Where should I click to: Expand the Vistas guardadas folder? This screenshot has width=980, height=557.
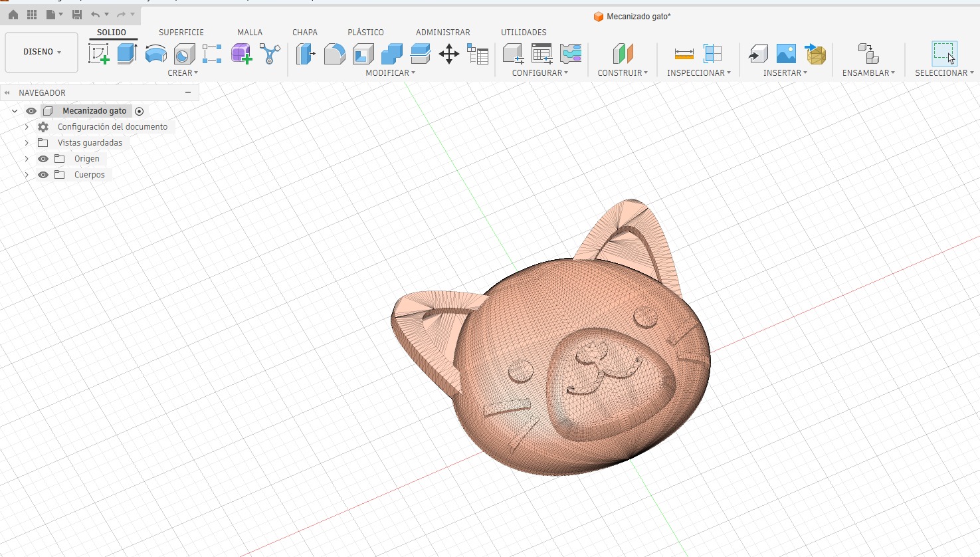(27, 143)
